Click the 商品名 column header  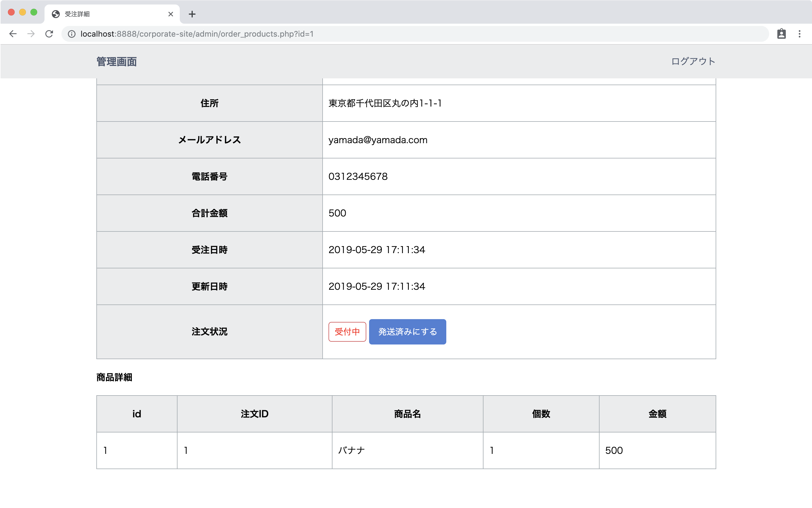(x=407, y=414)
